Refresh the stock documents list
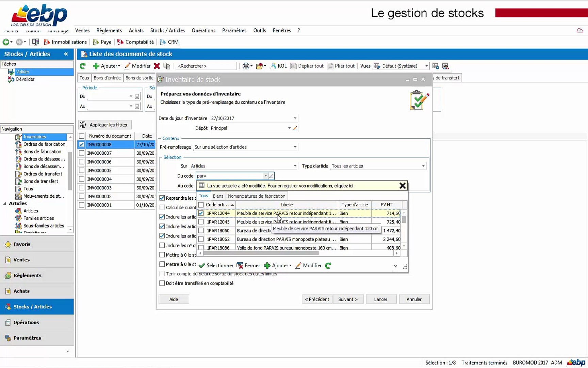 (x=83, y=66)
